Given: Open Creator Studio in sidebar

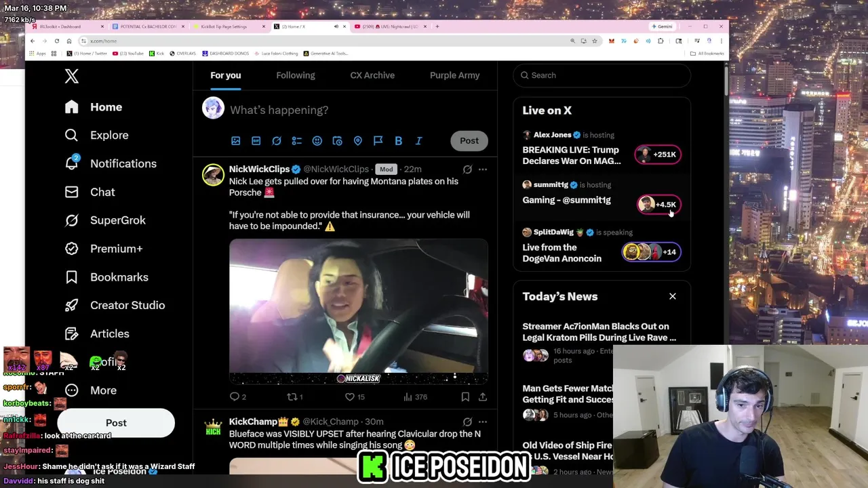Looking at the screenshot, I should point(114,305).
